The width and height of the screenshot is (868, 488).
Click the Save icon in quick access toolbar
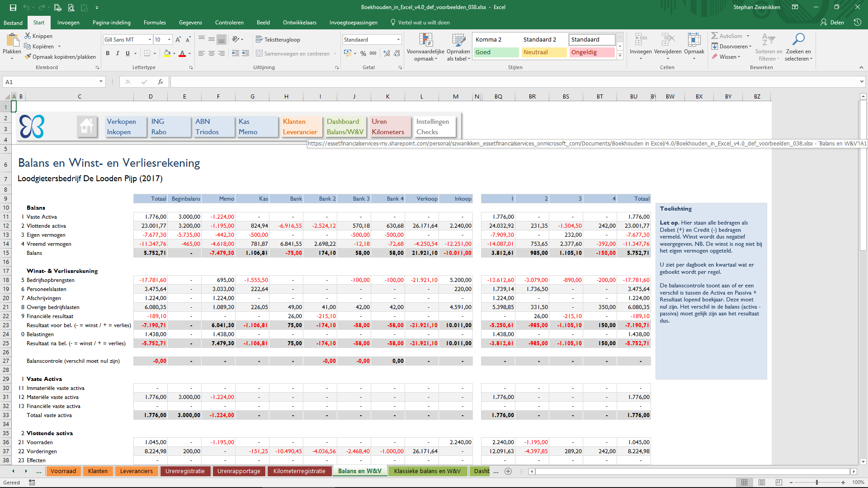(13, 7)
